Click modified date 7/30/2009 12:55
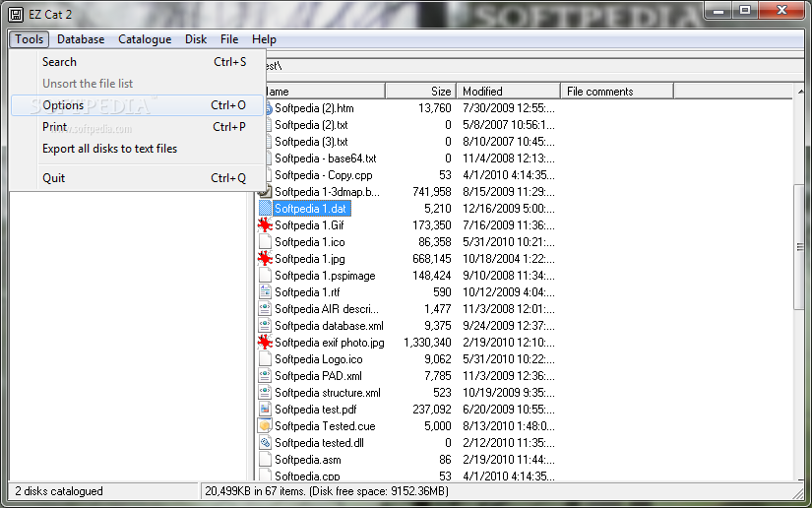 (x=509, y=108)
